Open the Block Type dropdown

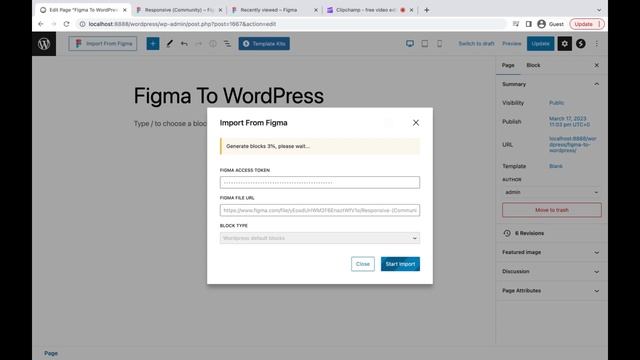(320, 238)
